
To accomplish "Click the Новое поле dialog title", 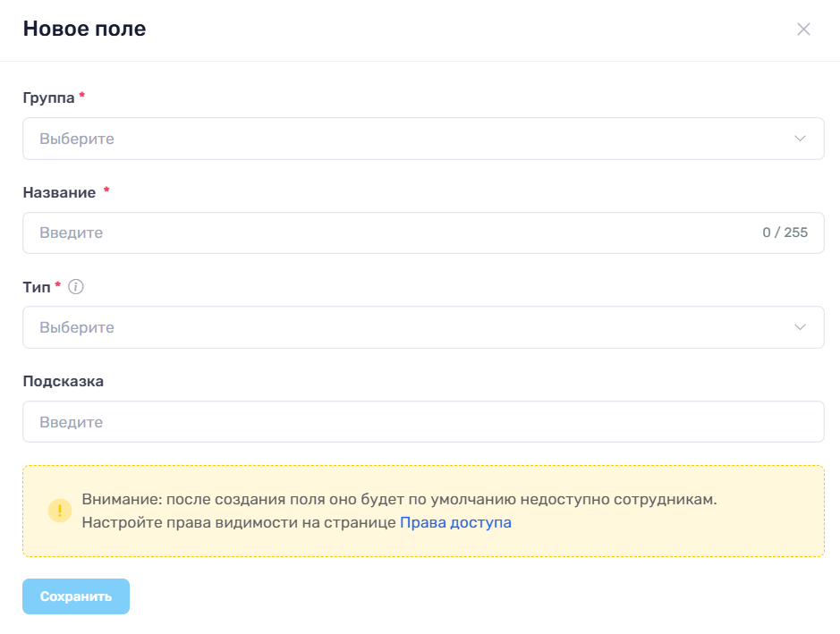I will click(x=84, y=29).
